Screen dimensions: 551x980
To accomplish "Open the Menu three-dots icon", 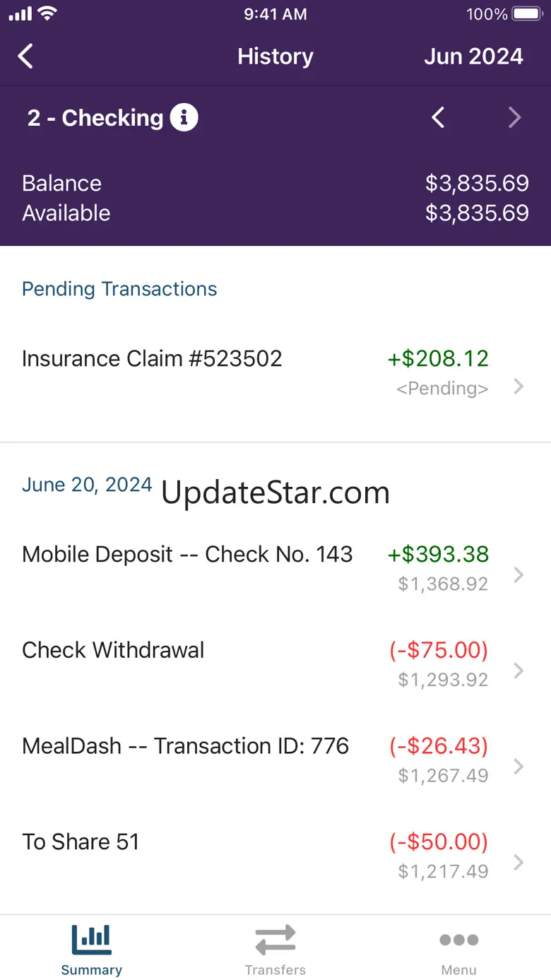I will point(459,940).
